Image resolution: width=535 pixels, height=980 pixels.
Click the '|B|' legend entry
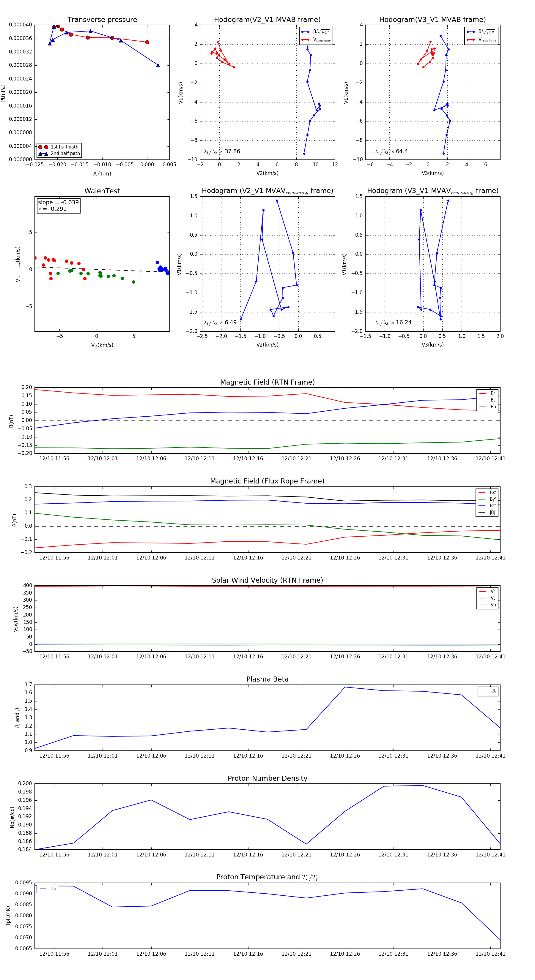coord(487,513)
